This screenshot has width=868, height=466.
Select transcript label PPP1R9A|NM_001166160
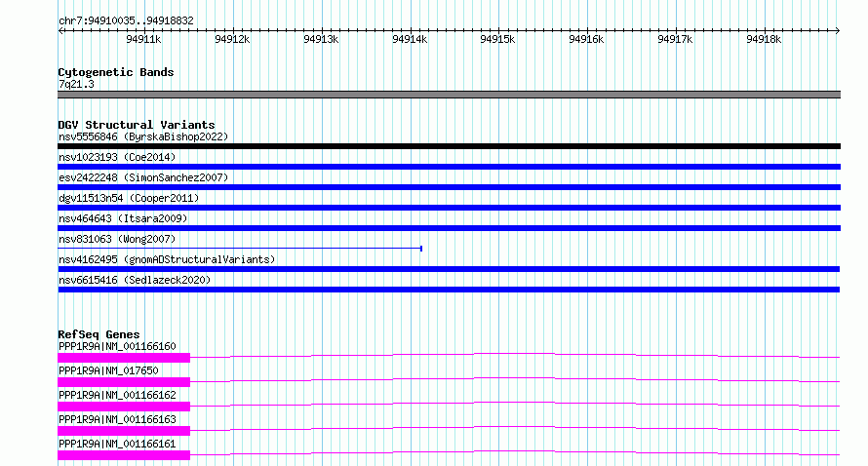pos(117,346)
